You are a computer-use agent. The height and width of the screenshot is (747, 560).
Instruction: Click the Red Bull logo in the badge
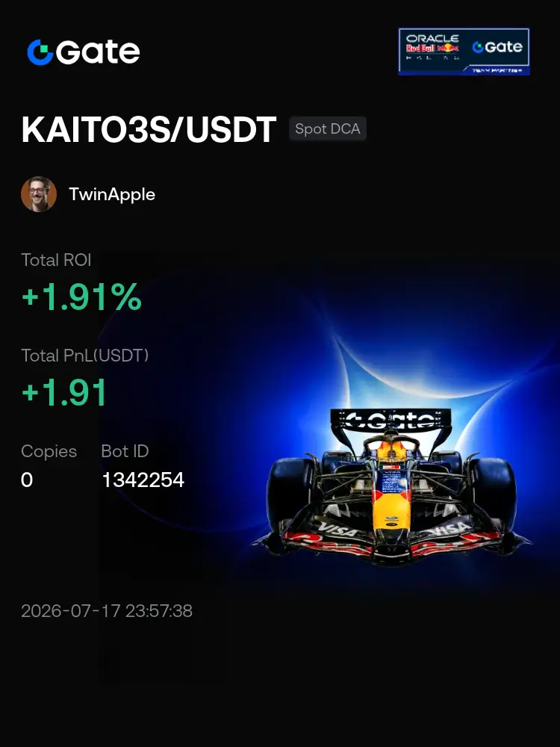(x=432, y=48)
